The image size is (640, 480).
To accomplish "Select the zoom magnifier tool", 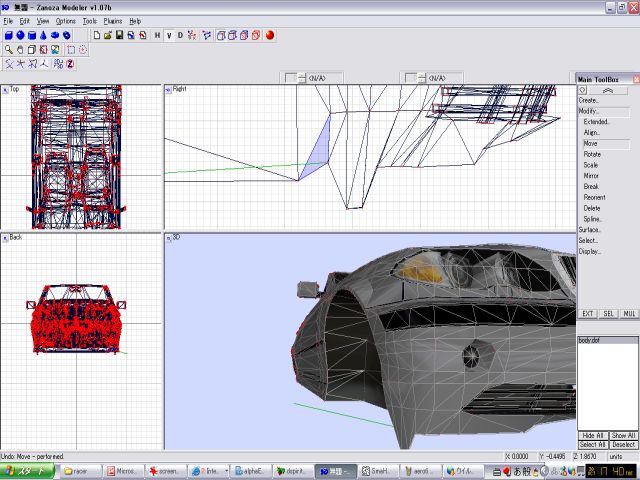I will (8, 49).
